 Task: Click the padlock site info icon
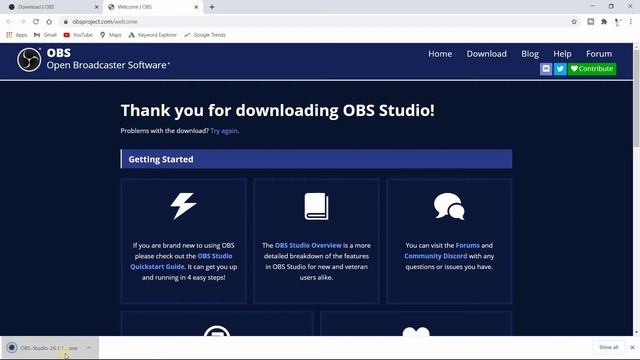coord(65,22)
